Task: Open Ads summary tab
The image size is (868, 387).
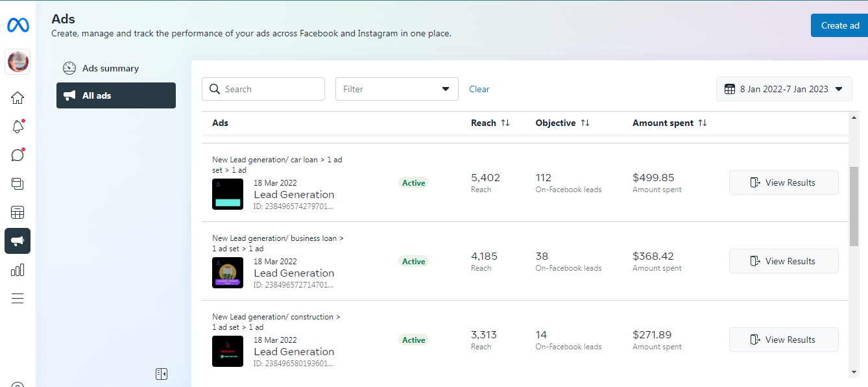Action: [x=110, y=68]
